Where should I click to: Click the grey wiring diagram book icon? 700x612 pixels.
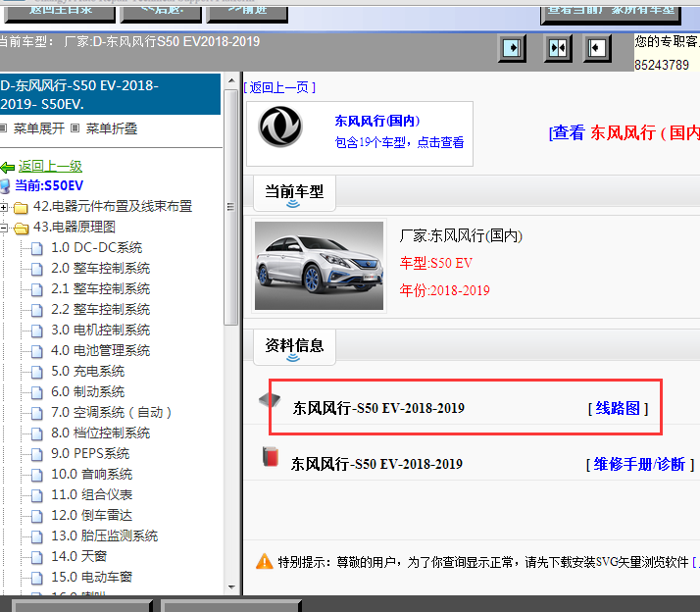click(x=270, y=399)
